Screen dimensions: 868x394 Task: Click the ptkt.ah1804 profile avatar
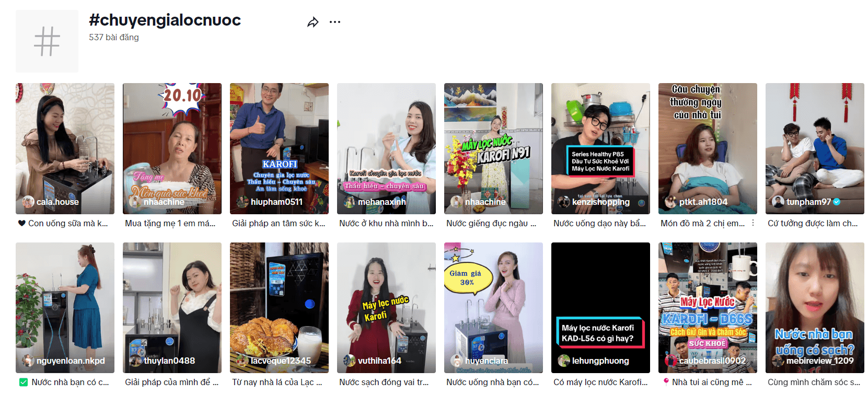point(671,202)
